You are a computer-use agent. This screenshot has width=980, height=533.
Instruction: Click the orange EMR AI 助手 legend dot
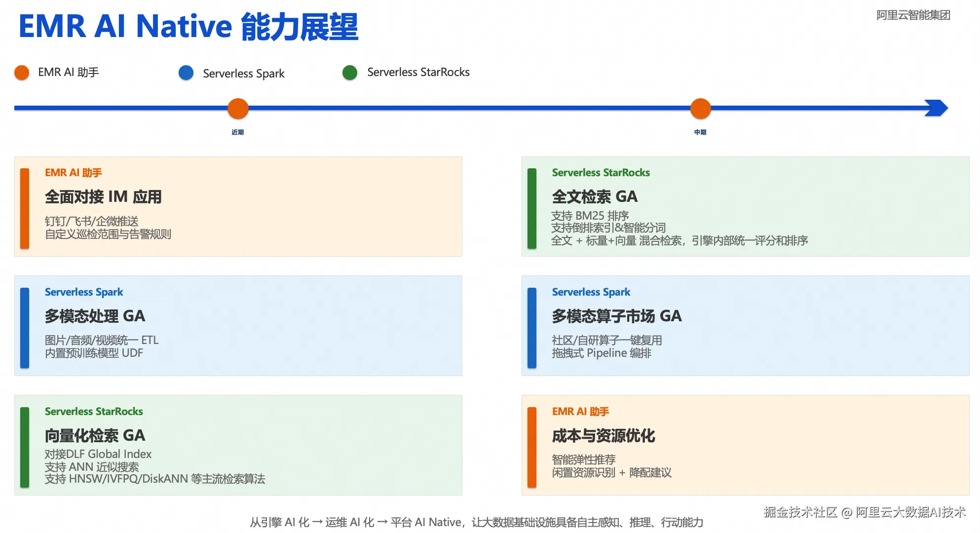(22, 73)
